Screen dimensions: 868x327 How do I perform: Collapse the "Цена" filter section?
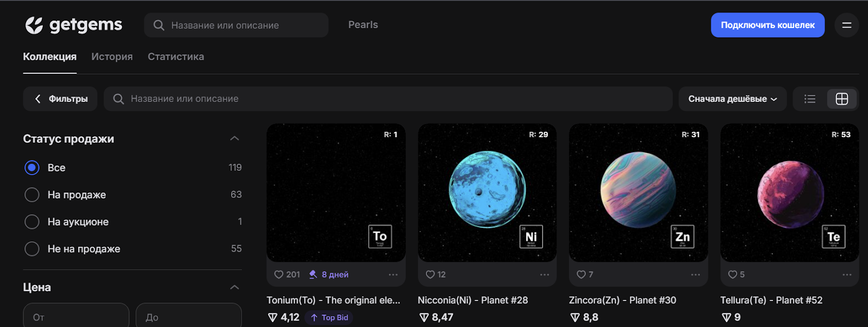coord(234,287)
